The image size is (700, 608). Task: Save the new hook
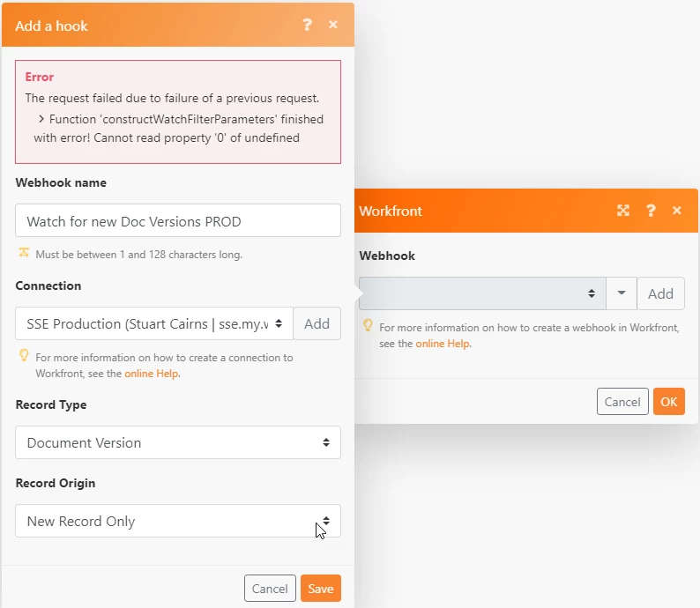(x=321, y=589)
